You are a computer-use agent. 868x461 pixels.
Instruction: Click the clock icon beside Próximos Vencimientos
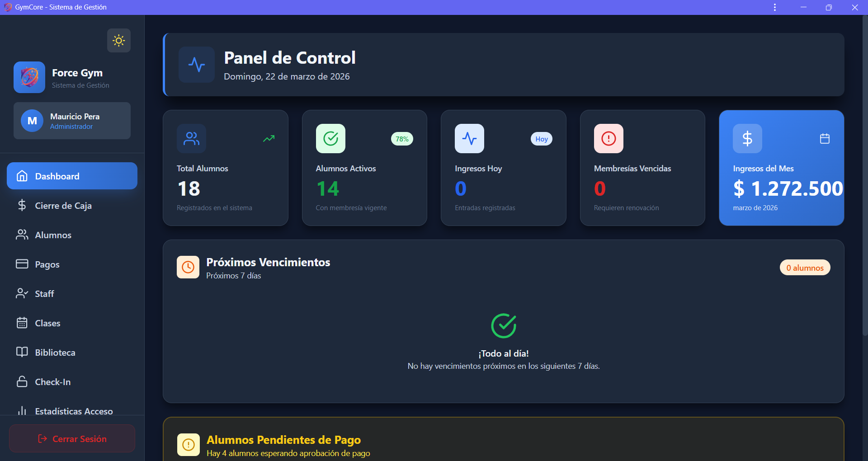(188, 267)
